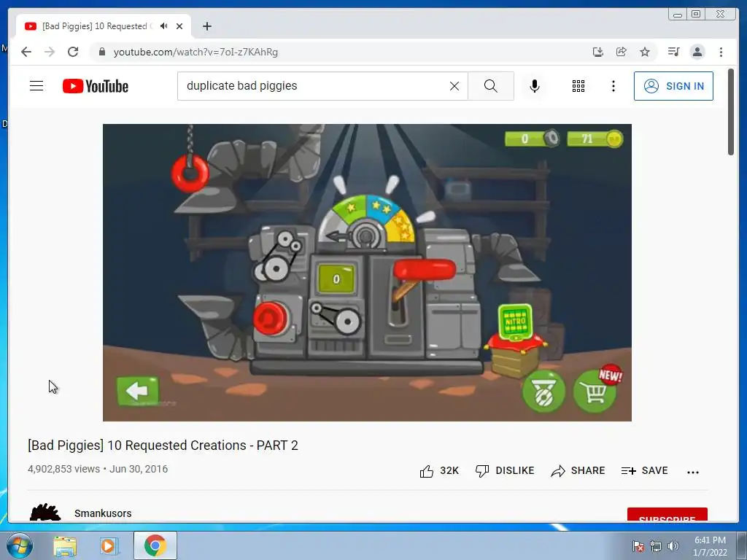747x560 pixels.
Task: Share this page from the address bar
Action: [622, 52]
